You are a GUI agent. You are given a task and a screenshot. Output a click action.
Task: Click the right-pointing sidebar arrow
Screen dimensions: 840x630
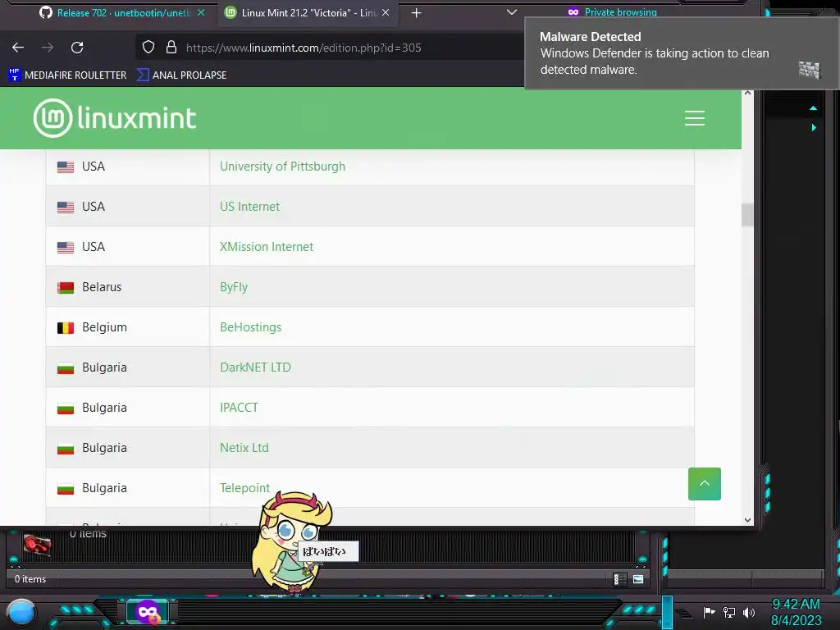click(814, 127)
